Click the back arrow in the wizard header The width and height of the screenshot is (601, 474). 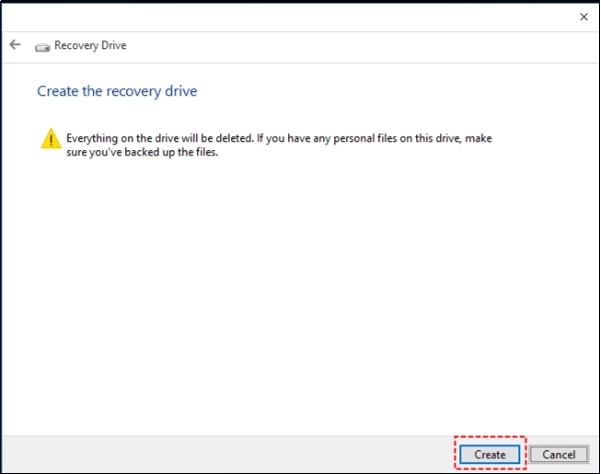[x=15, y=45]
